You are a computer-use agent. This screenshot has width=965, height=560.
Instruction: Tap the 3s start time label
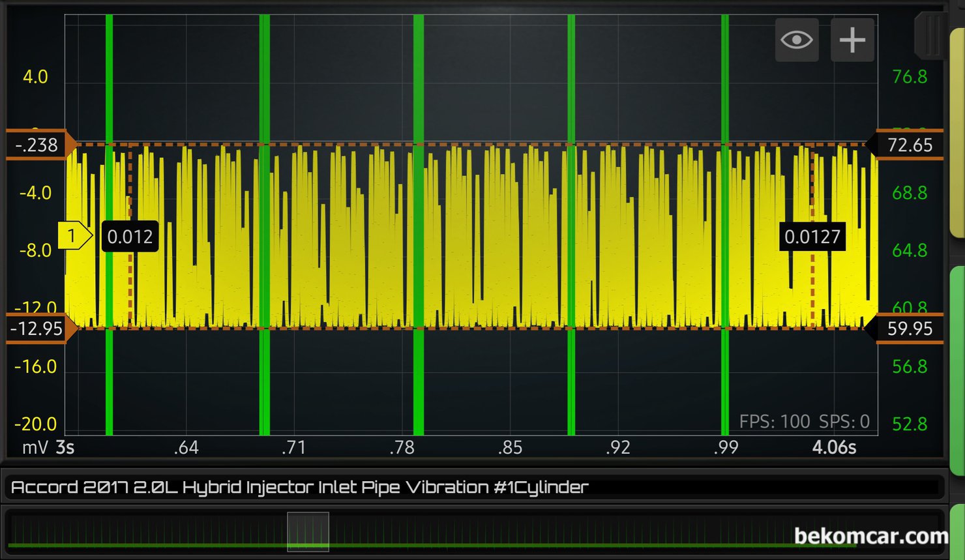65,448
